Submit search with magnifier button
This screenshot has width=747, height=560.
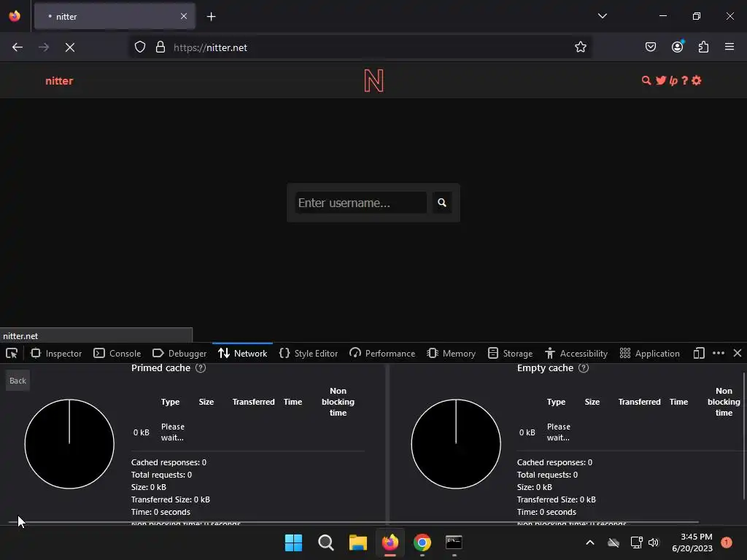click(x=442, y=203)
